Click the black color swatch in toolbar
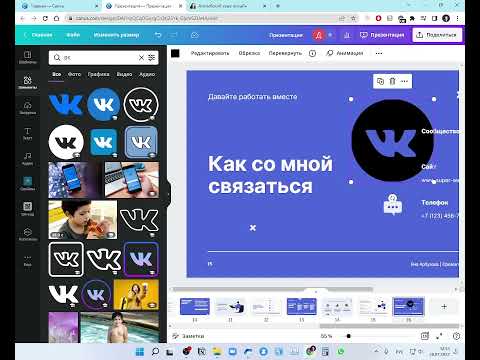This screenshot has width=480, height=360. point(175,53)
